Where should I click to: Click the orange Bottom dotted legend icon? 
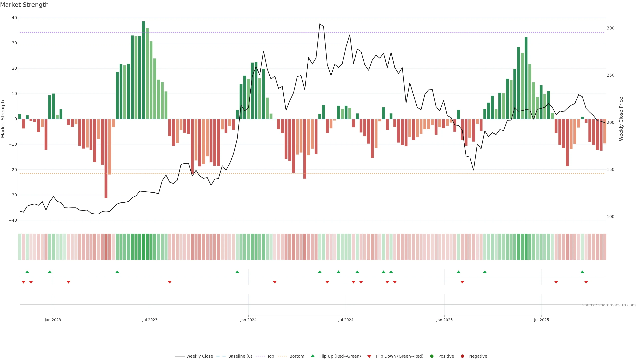(282, 356)
